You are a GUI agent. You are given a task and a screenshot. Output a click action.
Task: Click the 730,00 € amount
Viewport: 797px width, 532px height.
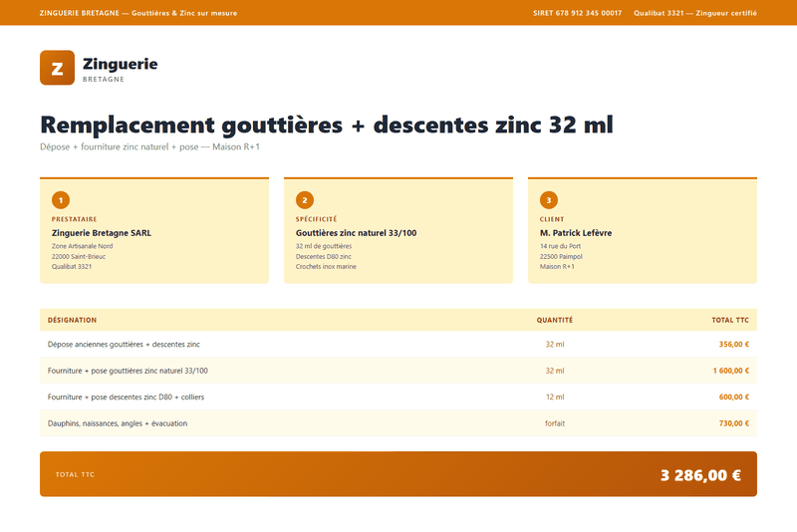(x=734, y=423)
